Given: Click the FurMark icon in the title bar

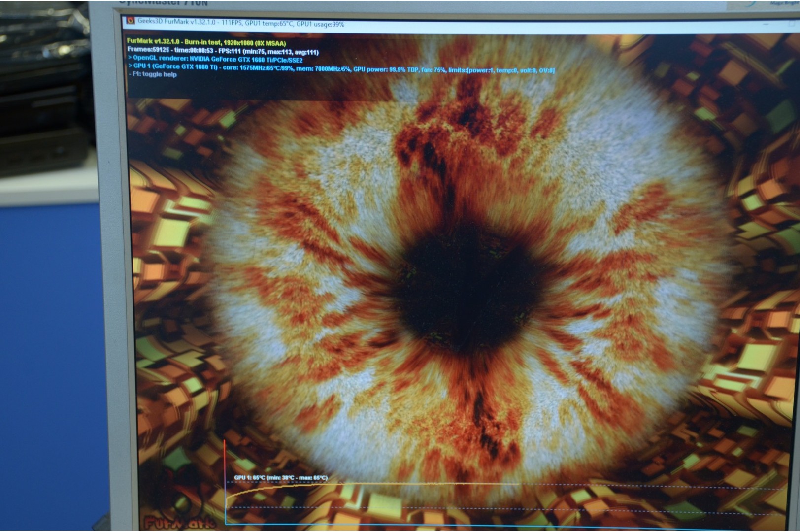Looking at the screenshot, I should point(131,21).
